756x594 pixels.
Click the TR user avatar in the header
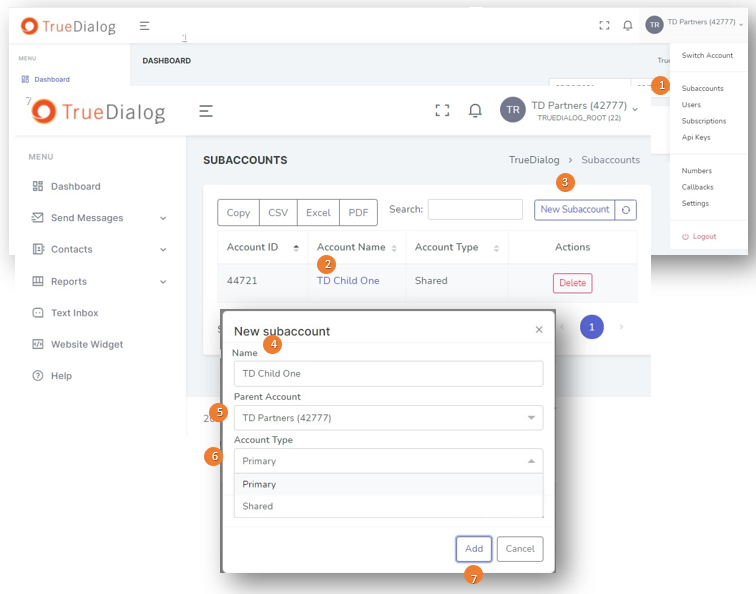[513, 110]
